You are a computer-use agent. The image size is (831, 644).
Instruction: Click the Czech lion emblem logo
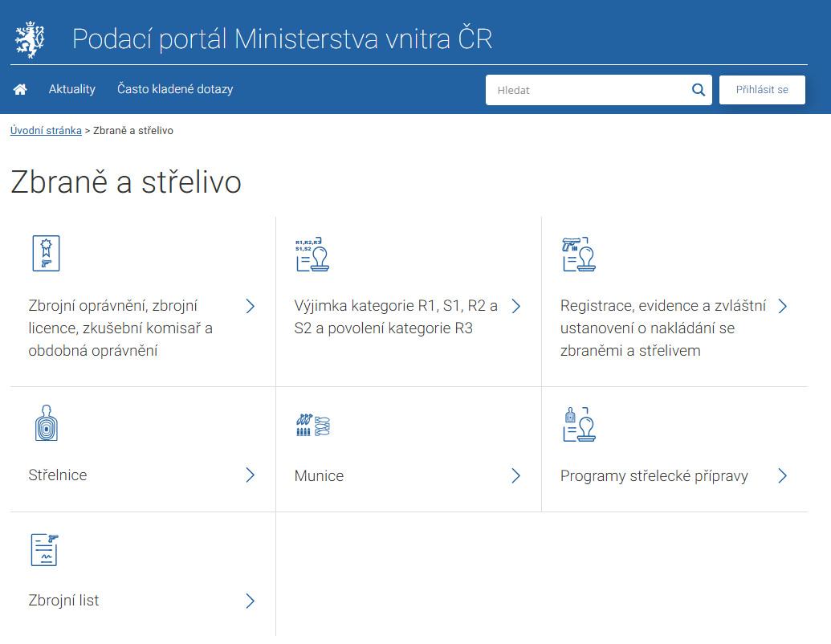coord(30,39)
